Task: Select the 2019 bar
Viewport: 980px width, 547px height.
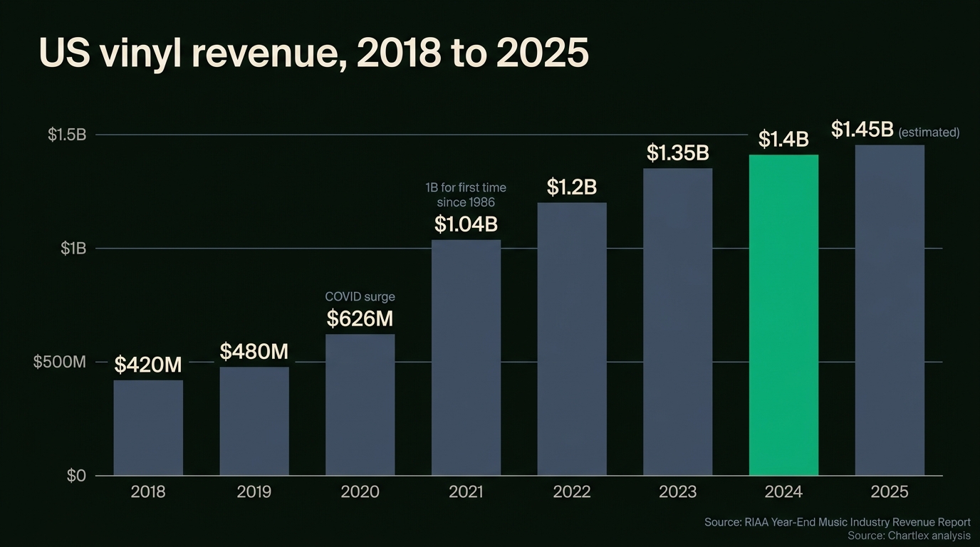Action: [x=254, y=421]
